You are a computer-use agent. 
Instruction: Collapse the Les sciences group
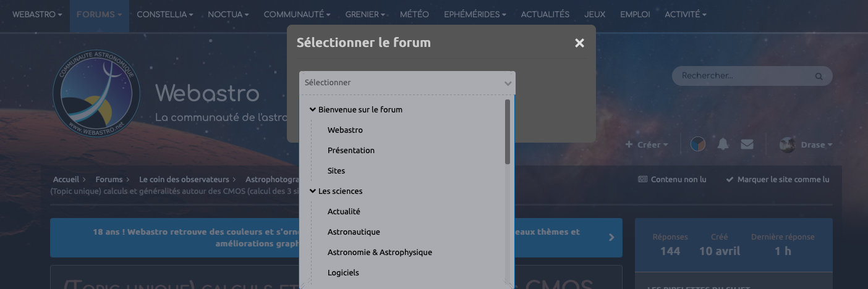tap(313, 191)
